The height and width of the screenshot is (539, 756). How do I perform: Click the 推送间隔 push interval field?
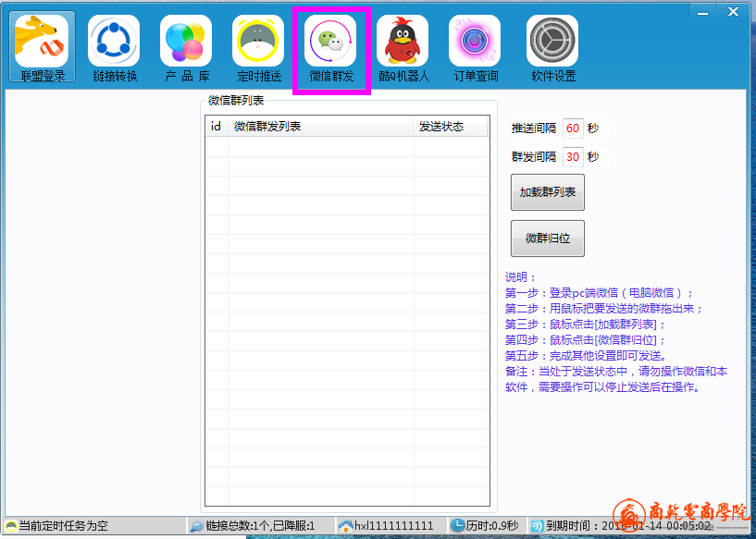click(x=573, y=129)
